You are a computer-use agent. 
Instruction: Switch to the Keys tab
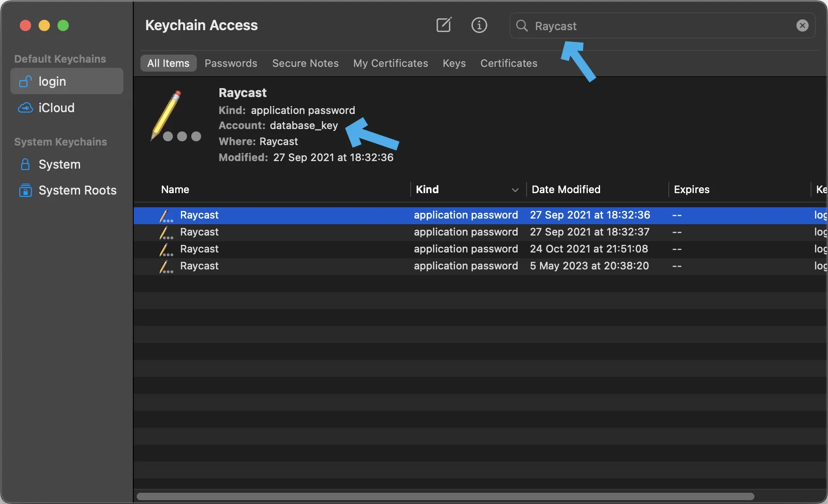point(454,63)
